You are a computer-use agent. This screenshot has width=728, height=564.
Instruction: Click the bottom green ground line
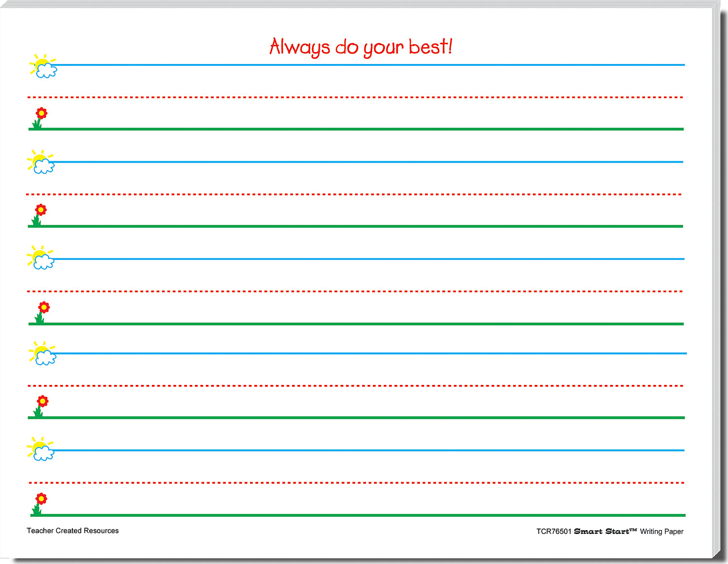(x=364, y=515)
